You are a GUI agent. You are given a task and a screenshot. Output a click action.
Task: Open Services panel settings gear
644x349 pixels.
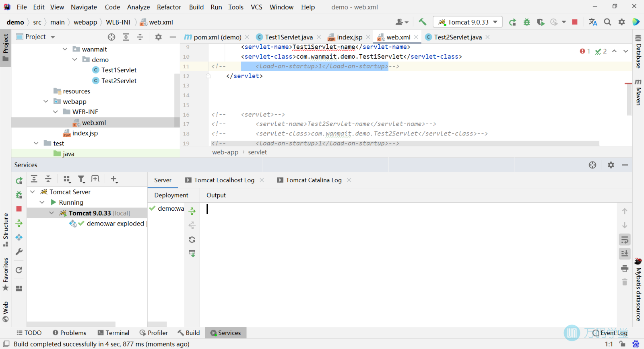coord(611,165)
